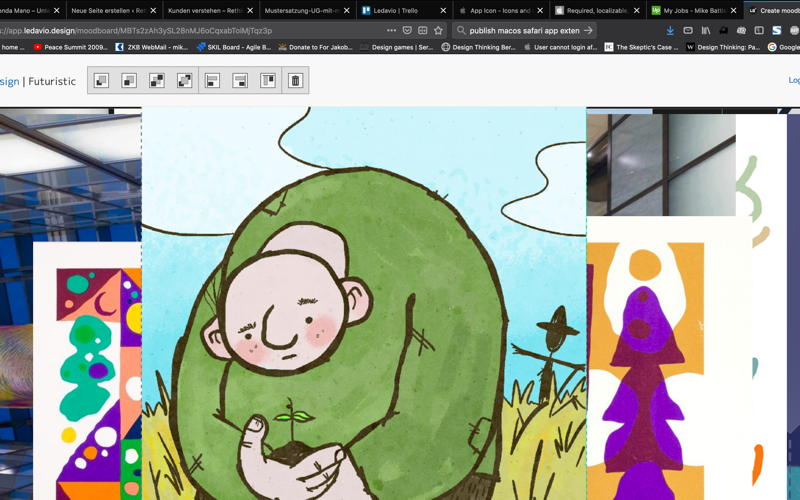
Task: Select the colorful geometric shapes artwork
Action: [x=87, y=371]
